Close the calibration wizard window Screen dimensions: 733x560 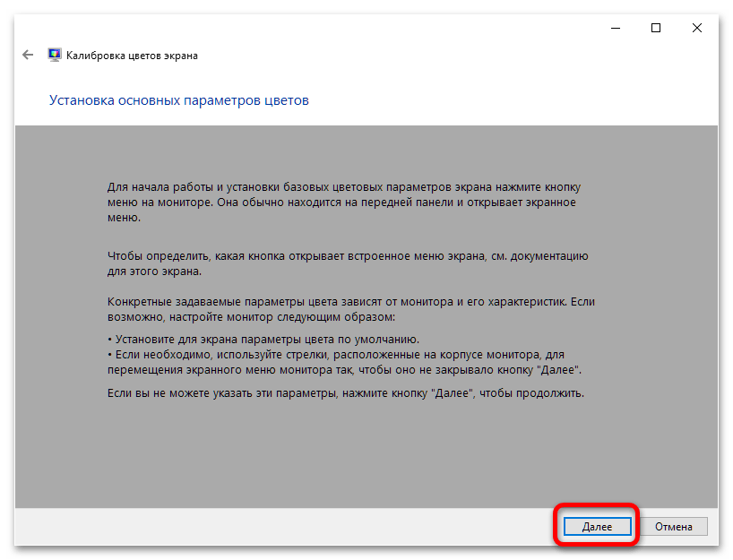click(696, 28)
